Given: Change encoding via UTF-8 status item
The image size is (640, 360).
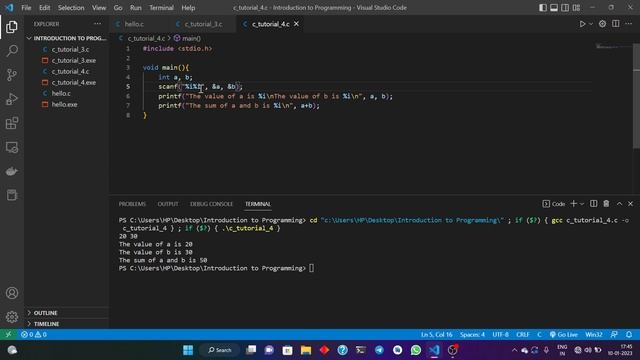Looking at the screenshot, I should click(x=500, y=335).
